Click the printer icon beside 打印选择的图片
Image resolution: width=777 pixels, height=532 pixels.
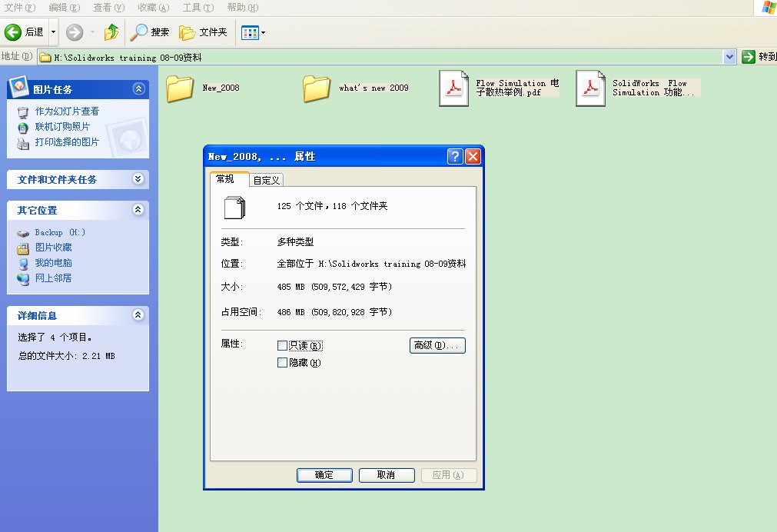tap(23, 143)
